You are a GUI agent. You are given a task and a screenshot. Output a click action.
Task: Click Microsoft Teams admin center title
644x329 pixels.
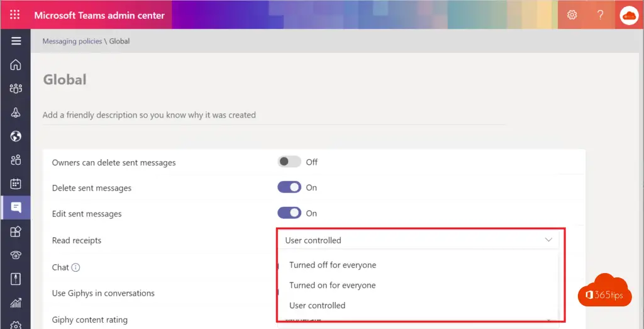99,16
